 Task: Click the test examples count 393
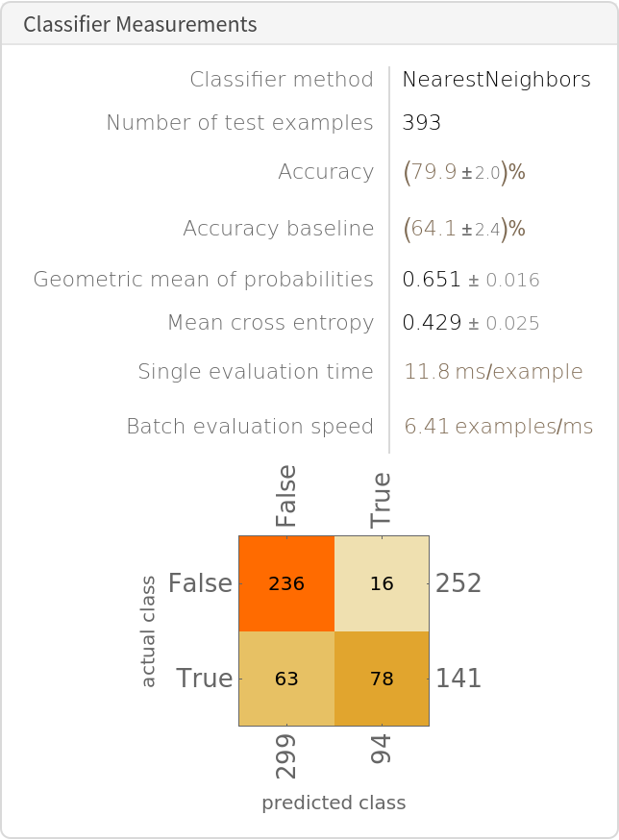click(422, 123)
